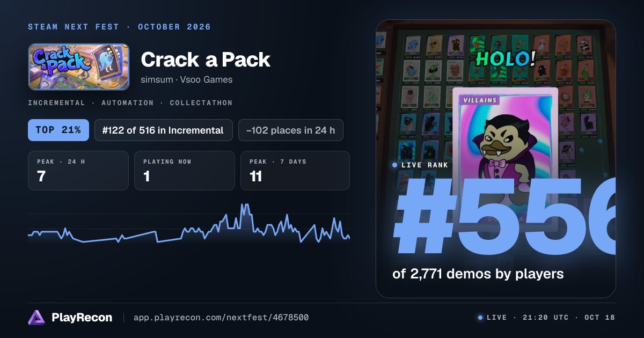The width and height of the screenshot is (644, 338).
Task: Click the PlayRecon brand name
Action: [82, 318]
